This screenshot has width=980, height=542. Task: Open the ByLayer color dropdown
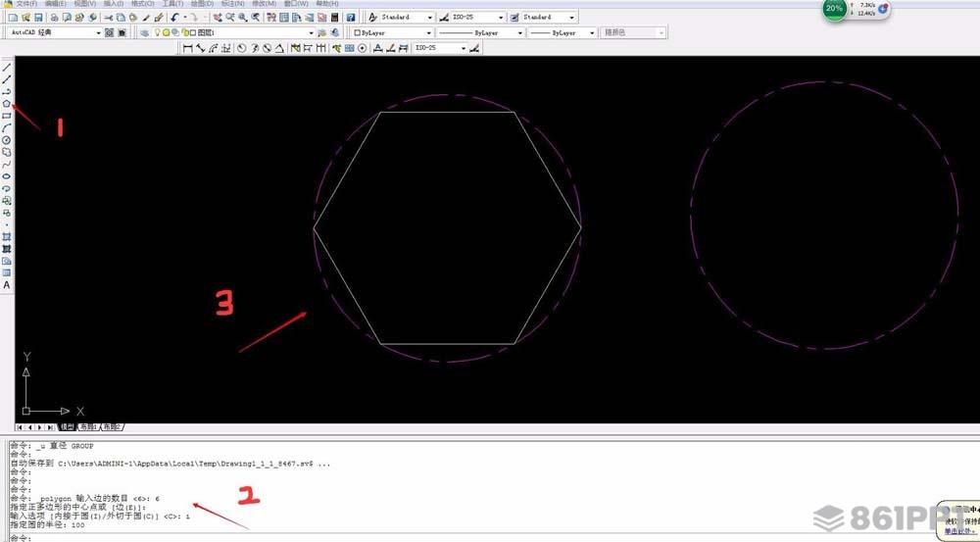[392, 32]
